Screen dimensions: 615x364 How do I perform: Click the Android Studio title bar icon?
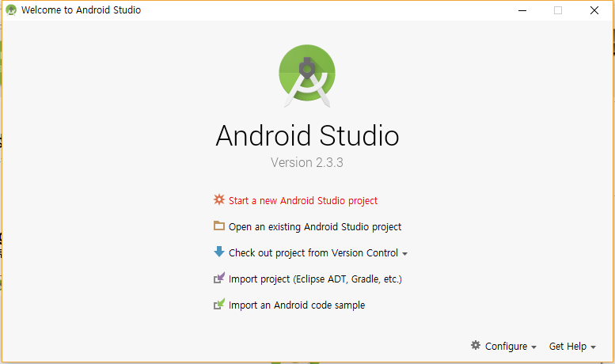click(x=11, y=10)
